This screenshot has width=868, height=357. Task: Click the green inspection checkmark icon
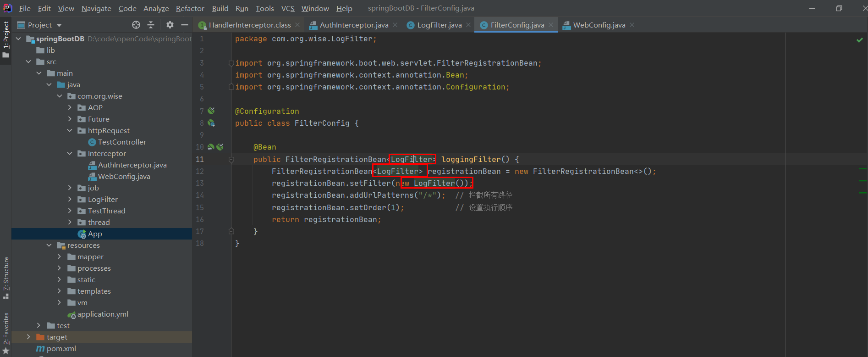(x=860, y=40)
